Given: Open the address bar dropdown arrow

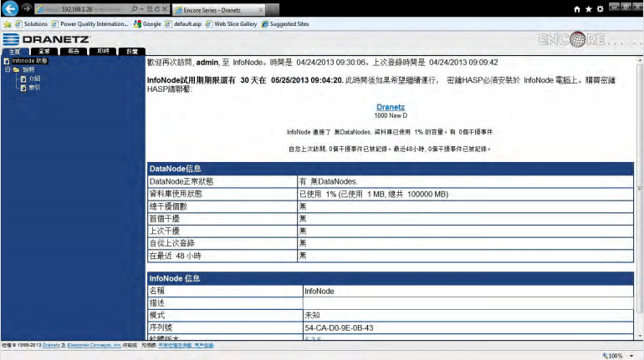Looking at the screenshot, I should click(141, 9).
